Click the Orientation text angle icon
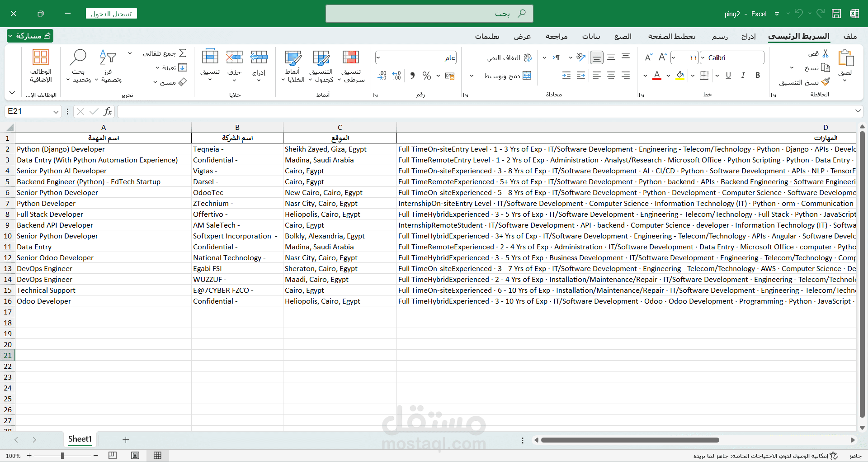The image size is (868, 462). [x=581, y=57]
